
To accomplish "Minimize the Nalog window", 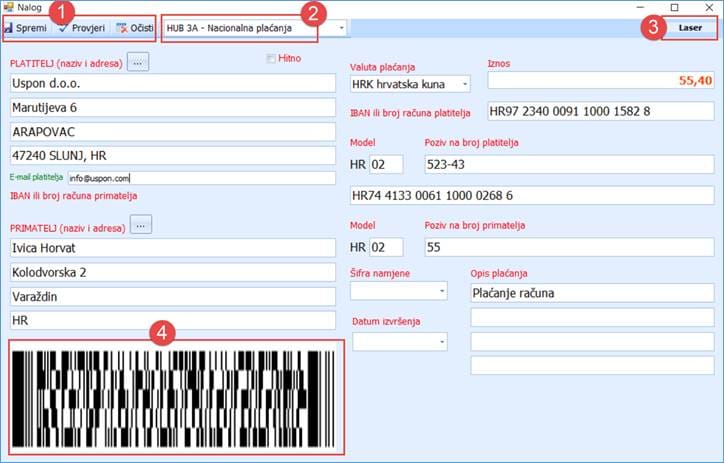I will click(x=640, y=7).
